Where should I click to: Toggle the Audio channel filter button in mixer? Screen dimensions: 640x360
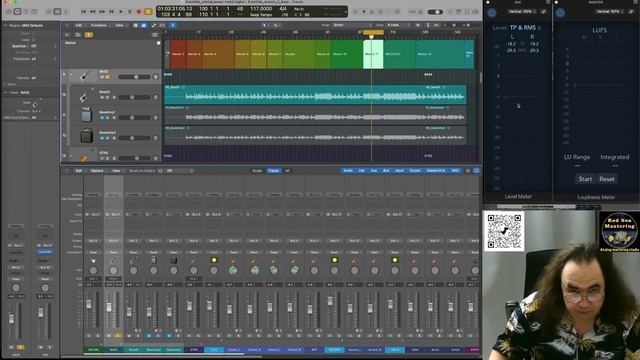(x=348, y=171)
